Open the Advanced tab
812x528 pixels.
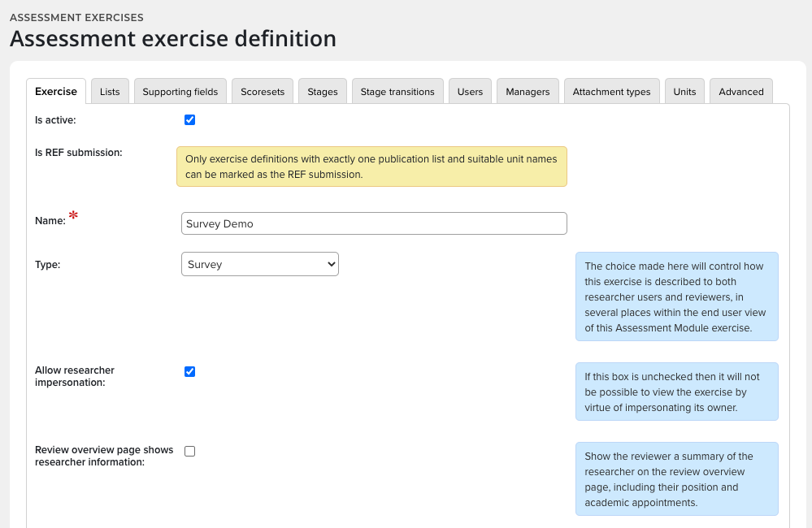[741, 92]
